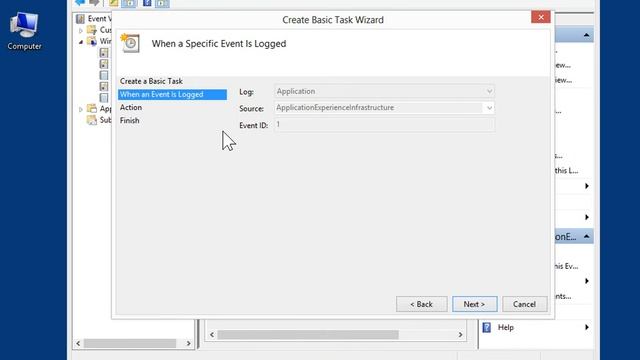Image resolution: width=640 pixels, height=360 pixels.
Task: Click the 'Create Basic Task Wizard' title
Action: 333,20
